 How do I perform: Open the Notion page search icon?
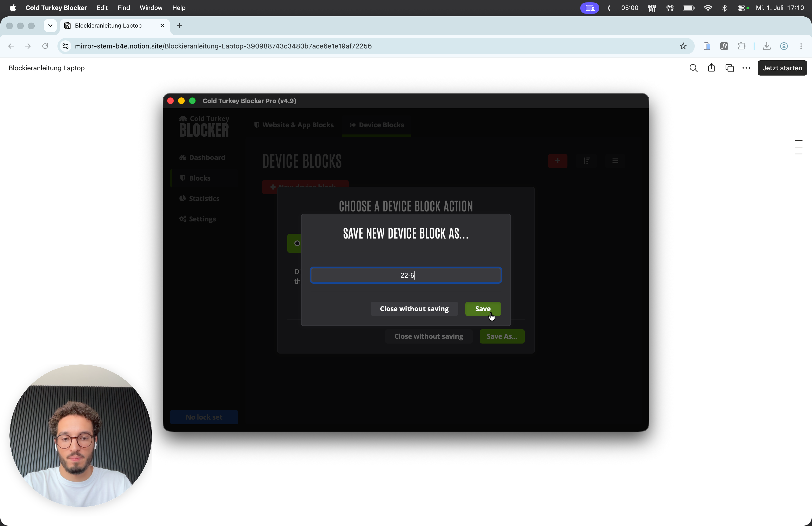coord(693,68)
